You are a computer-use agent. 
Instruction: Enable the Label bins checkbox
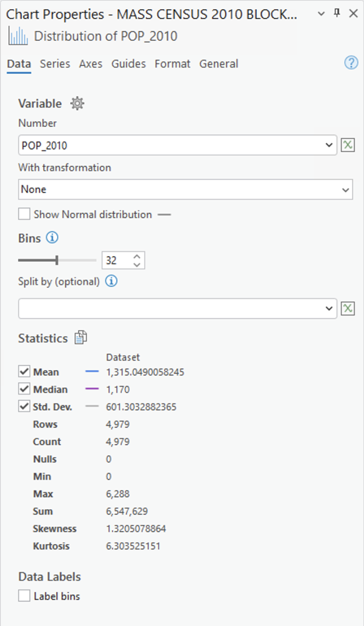click(24, 596)
